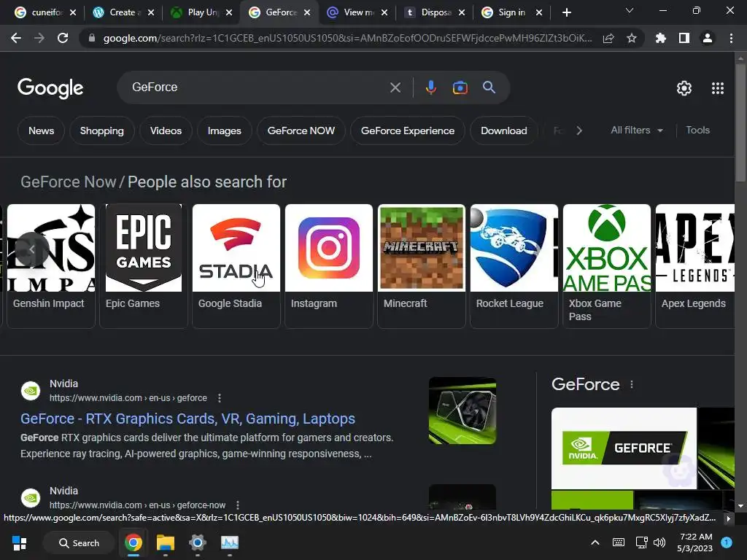The height and width of the screenshot is (560, 747).
Task: Show hidden system tray icons
Action: (595, 542)
